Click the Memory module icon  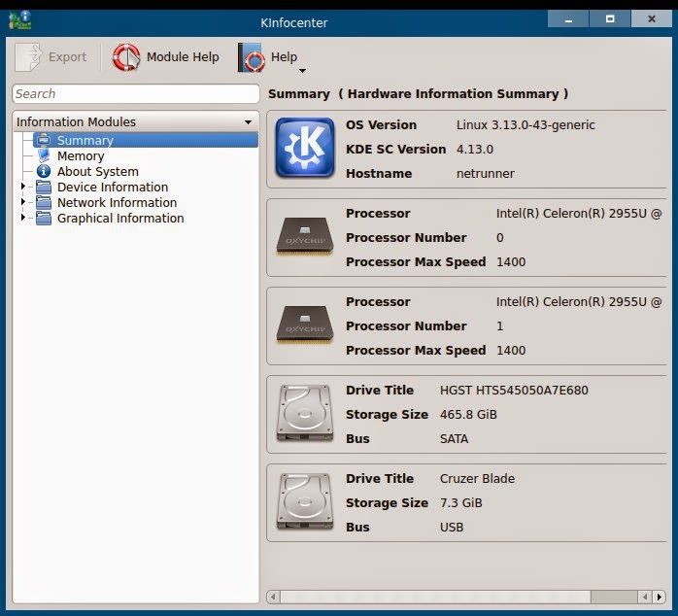(44, 155)
